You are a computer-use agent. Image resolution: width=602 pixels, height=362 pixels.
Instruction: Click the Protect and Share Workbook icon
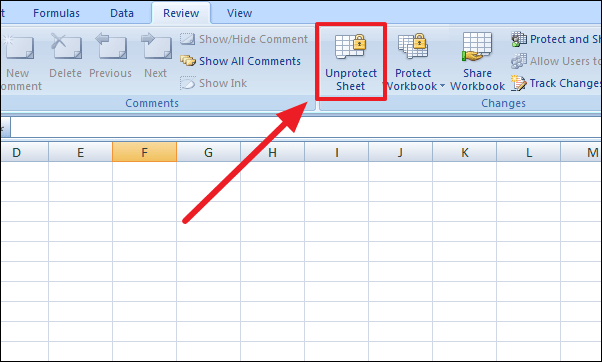[x=519, y=39]
